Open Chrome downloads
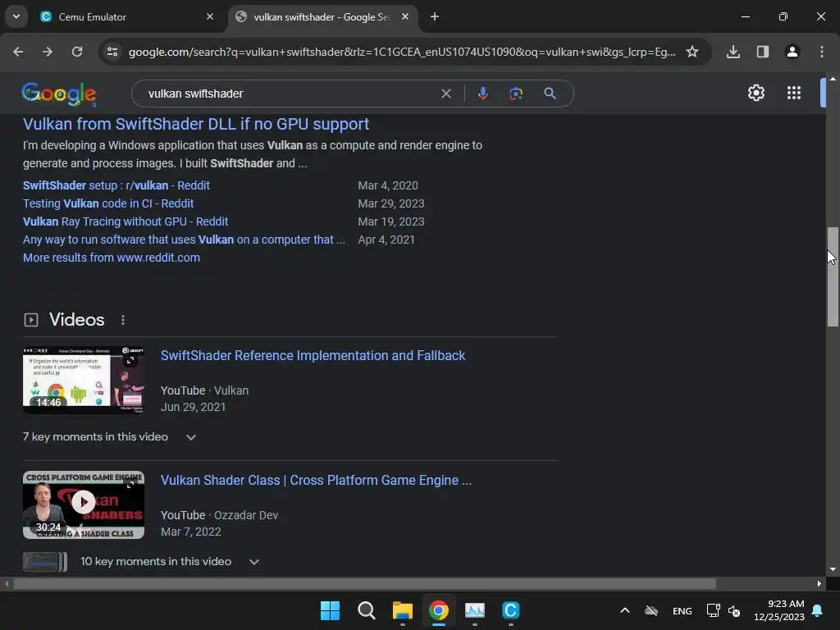The width and height of the screenshot is (840, 630). 733,52
